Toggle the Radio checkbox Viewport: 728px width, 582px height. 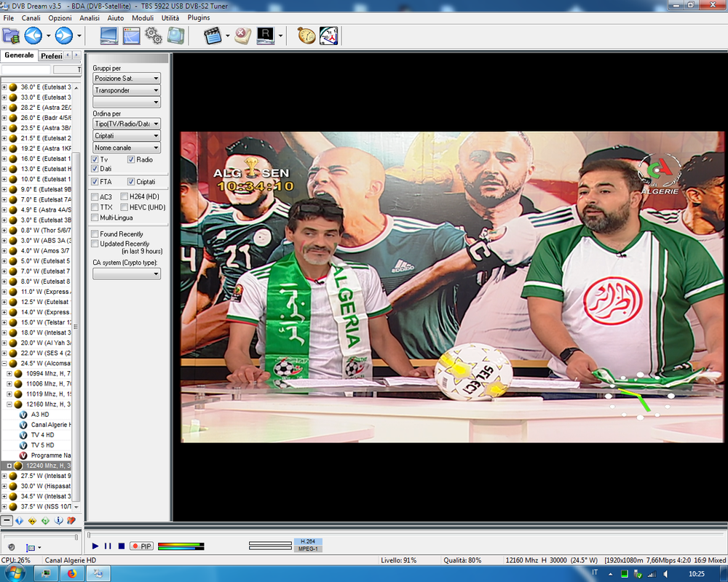pyautogui.click(x=131, y=159)
